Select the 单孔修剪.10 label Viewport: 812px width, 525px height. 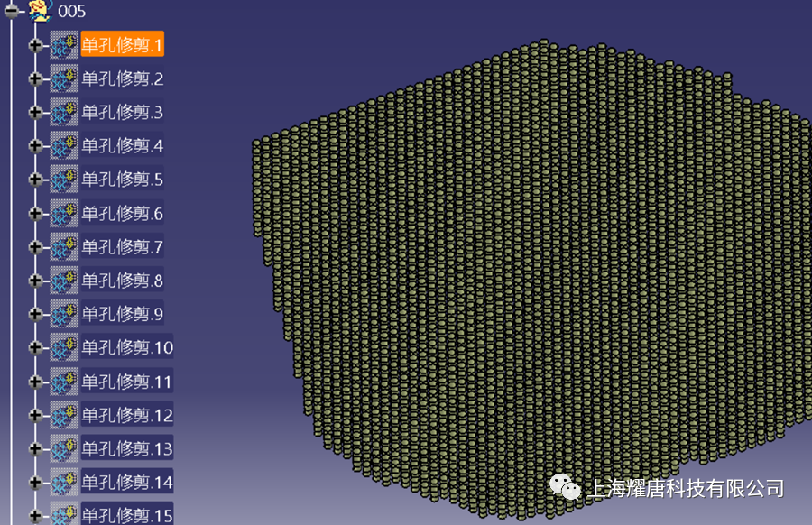tap(127, 347)
